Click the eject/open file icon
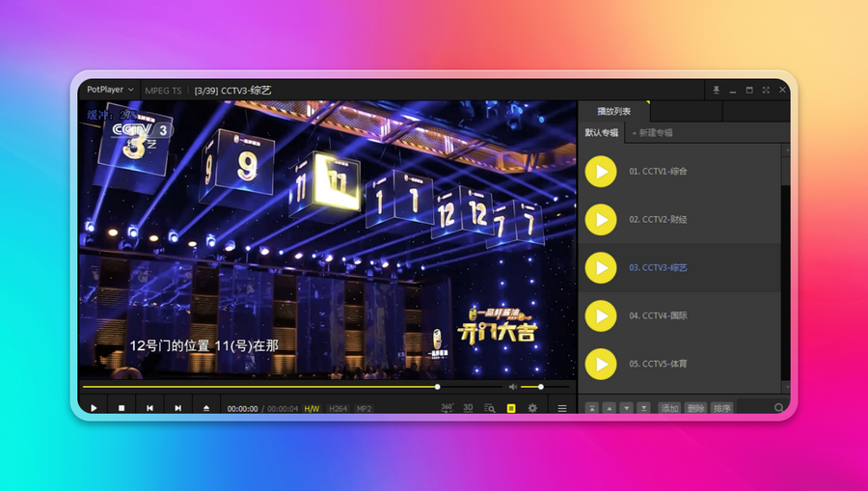Image resolution: width=868 pixels, height=491 pixels. click(206, 408)
